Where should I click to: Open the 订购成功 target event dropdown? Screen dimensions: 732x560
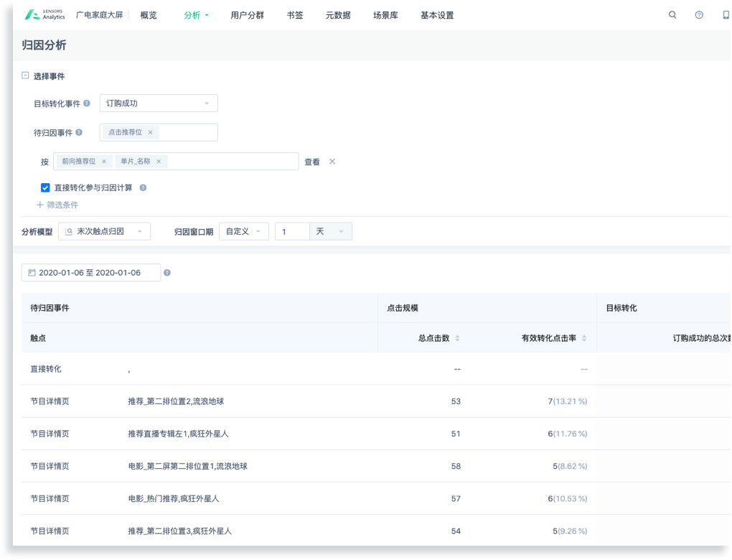158,103
